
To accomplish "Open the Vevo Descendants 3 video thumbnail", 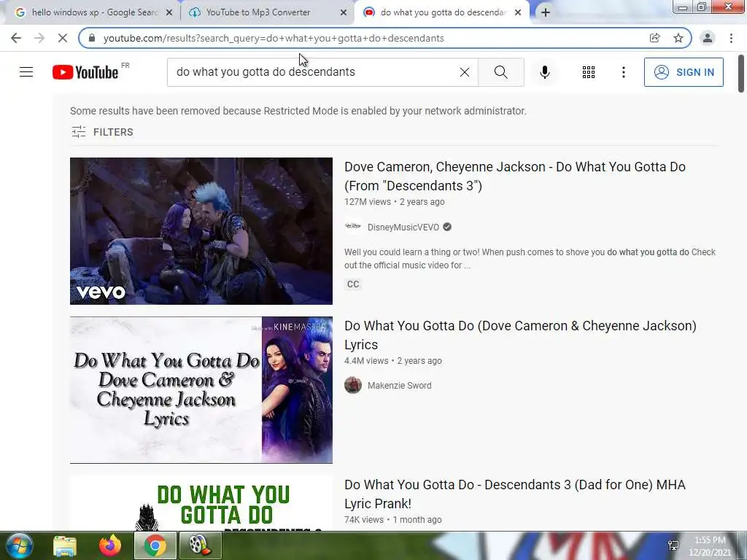I will click(201, 231).
